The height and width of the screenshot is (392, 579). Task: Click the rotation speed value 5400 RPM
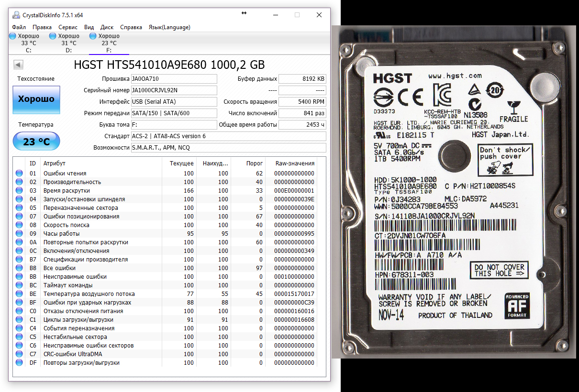[302, 102]
